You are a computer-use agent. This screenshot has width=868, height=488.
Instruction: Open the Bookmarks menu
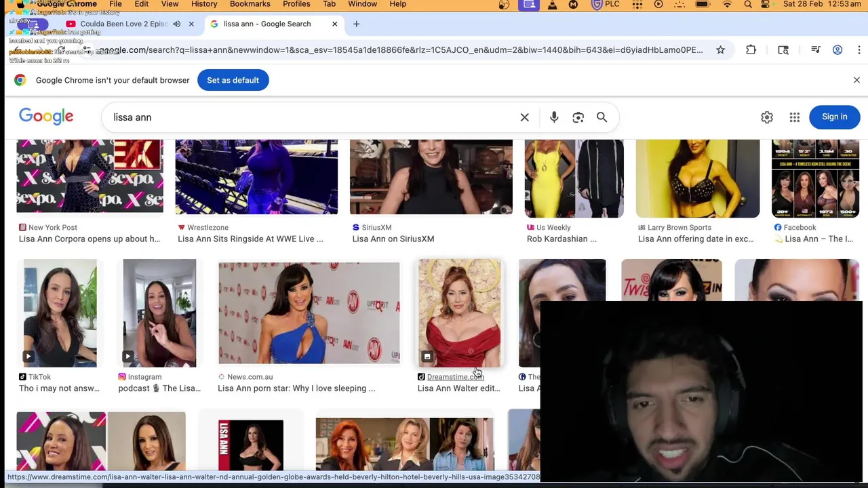pyautogui.click(x=250, y=4)
